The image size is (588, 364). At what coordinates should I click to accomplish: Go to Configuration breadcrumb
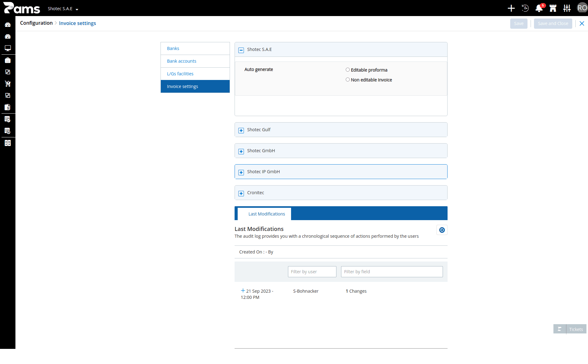pos(36,23)
